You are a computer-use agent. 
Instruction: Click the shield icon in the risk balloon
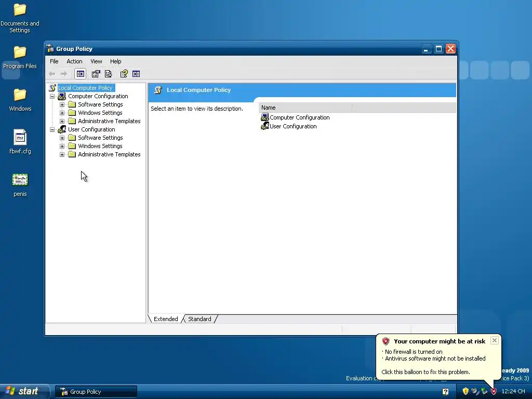pos(386,341)
